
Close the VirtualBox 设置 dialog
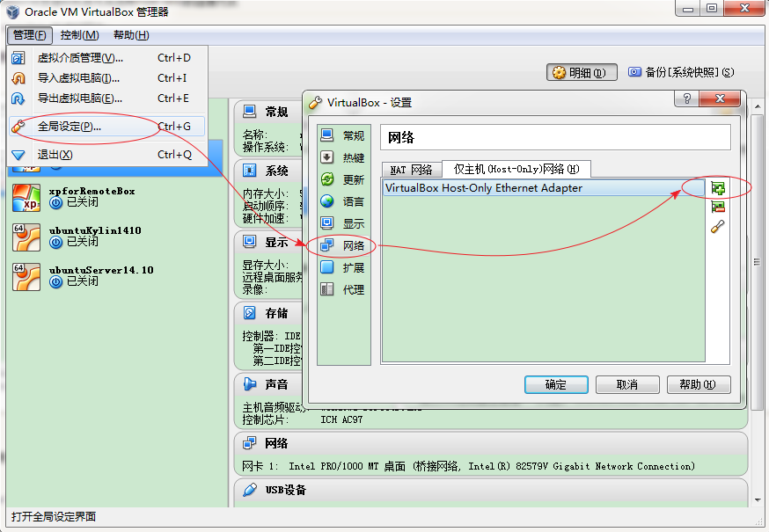720,98
